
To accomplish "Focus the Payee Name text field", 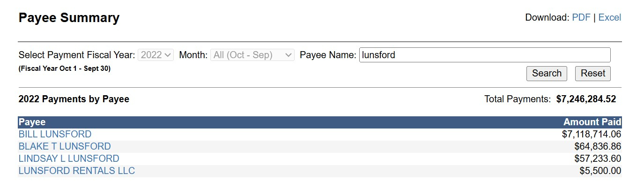I will point(484,55).
